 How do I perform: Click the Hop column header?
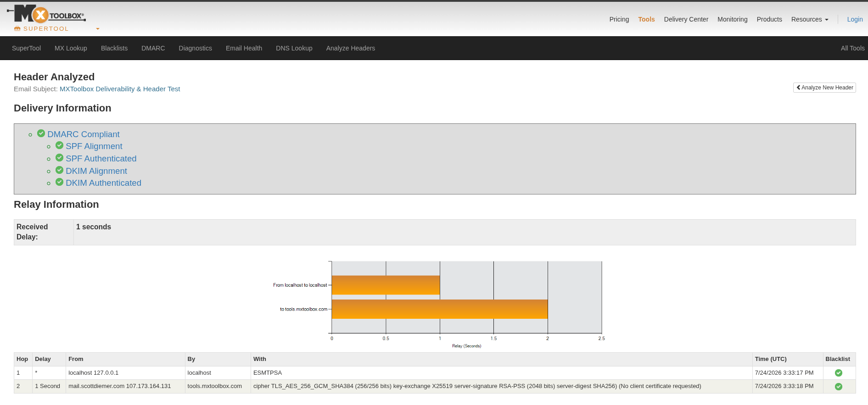tap(22, 359)
